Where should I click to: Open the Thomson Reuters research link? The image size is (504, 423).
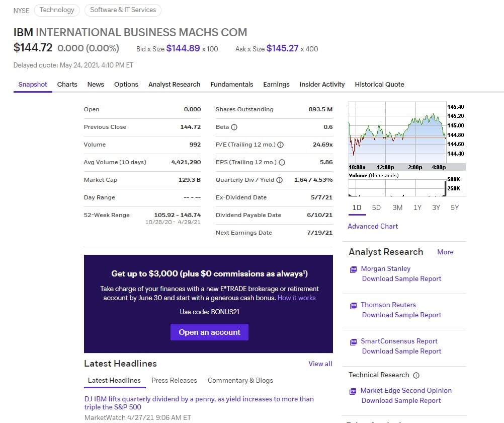pos(388,305)
